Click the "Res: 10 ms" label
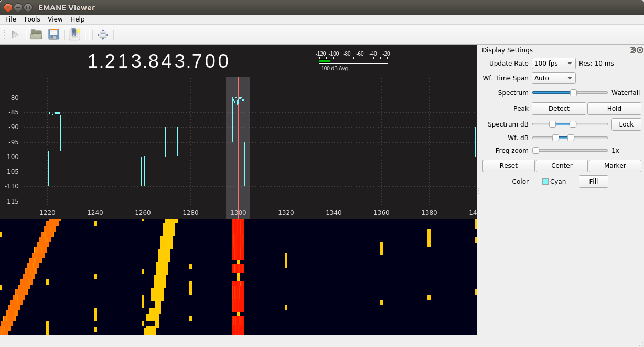Screen dimensions: 644x347 click(x=596, y=64)
